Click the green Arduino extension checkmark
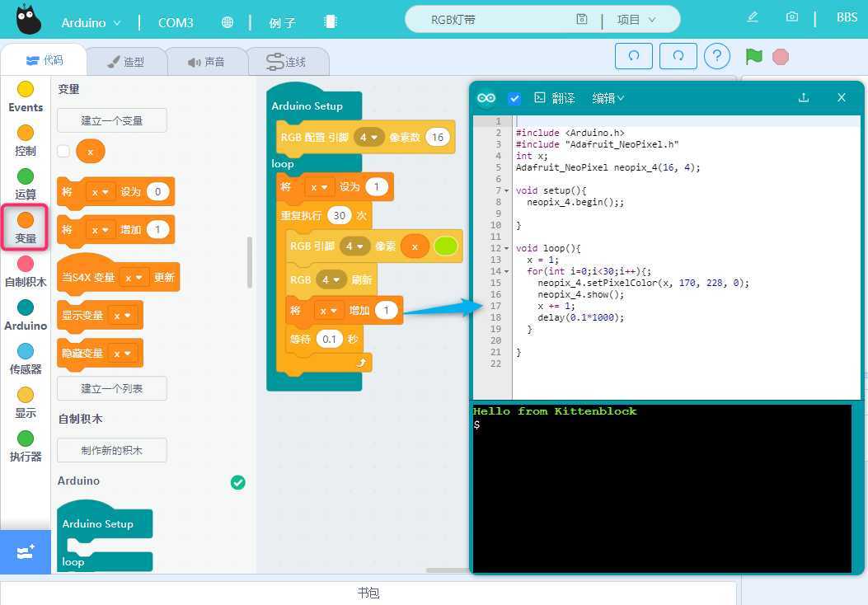 tap(238, 482)
